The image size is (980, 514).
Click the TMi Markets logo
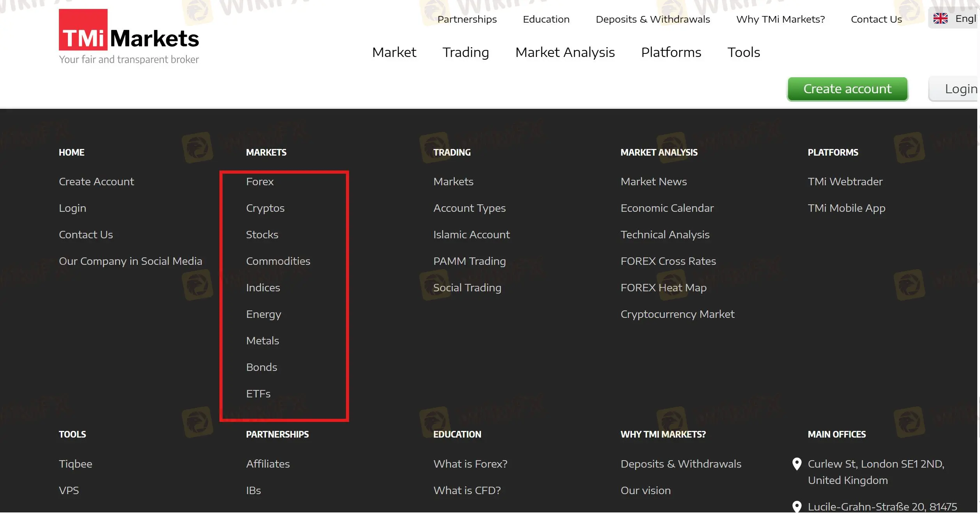coord(129,37)
